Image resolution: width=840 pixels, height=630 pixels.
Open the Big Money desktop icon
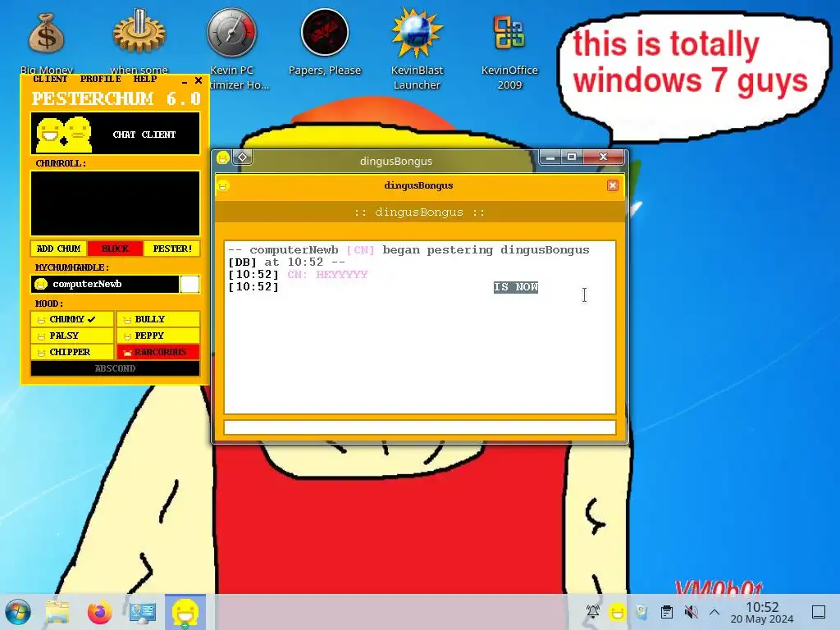click(x=47, y=34)
